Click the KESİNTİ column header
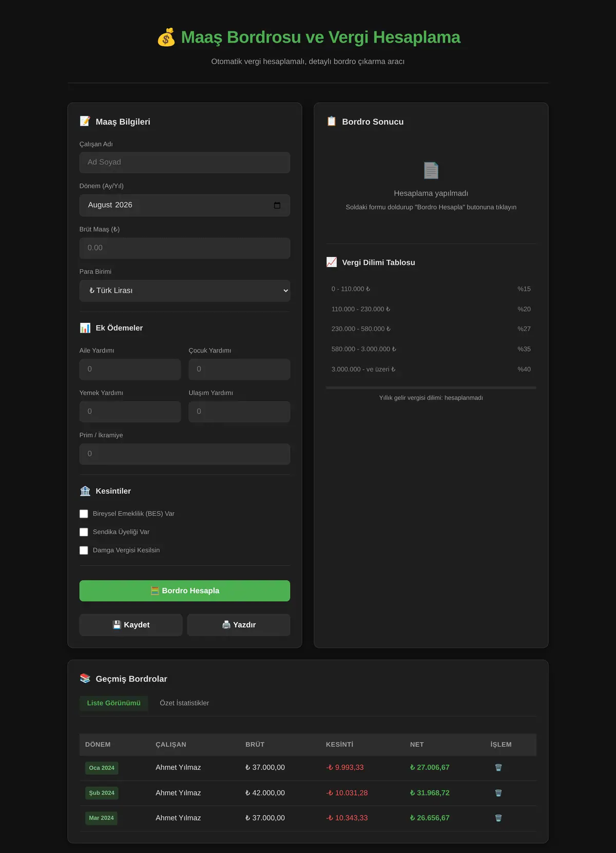Image resolution: width=616 pixels, height=853 pixels. 339,745
